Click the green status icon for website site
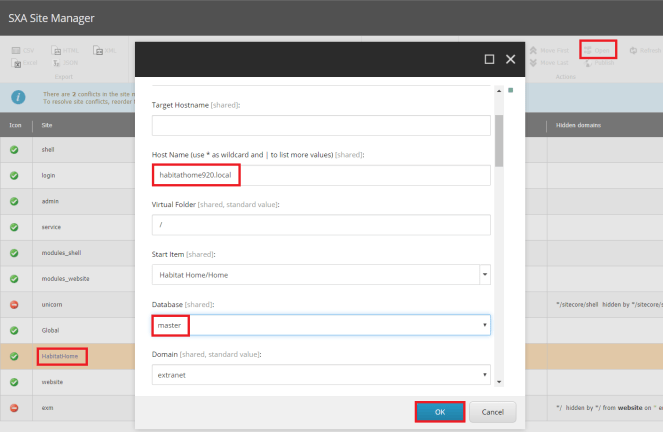Viewport: 663px width, 432px height. tap(15, 382)
